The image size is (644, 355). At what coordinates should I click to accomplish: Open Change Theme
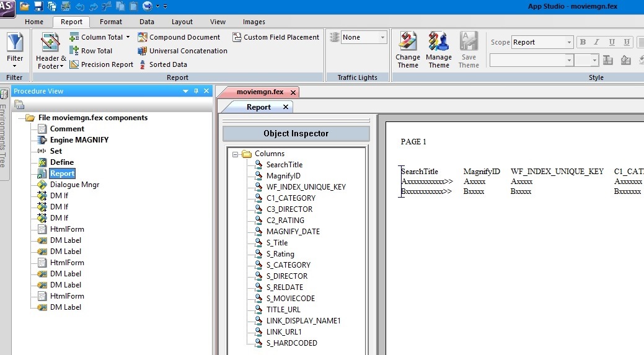pyautogui.click(x=408, y=50)
